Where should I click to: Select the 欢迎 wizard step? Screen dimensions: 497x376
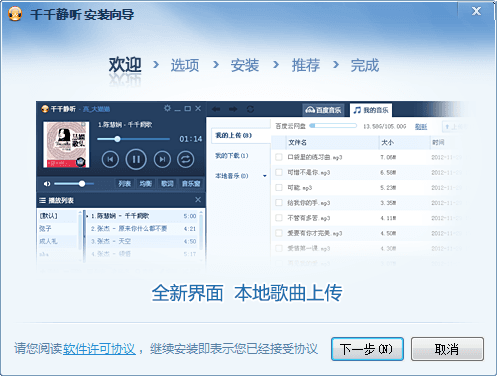point(125,65)
